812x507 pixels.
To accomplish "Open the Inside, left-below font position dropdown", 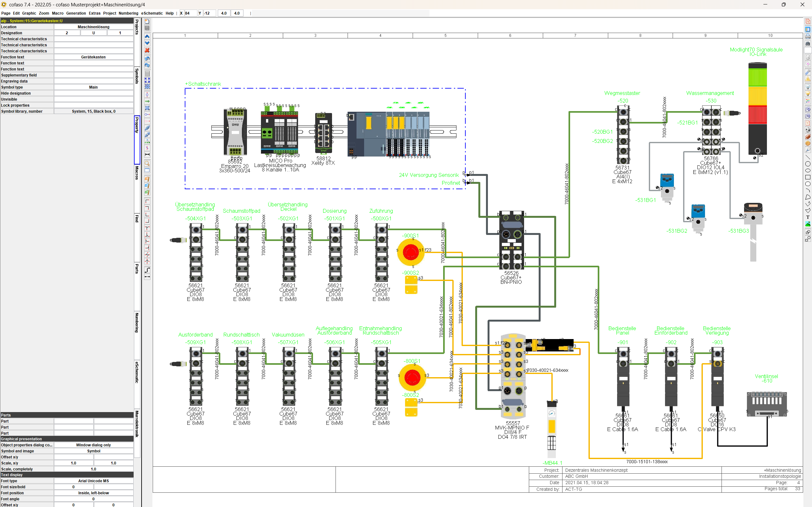I will (x=94, y=493).
